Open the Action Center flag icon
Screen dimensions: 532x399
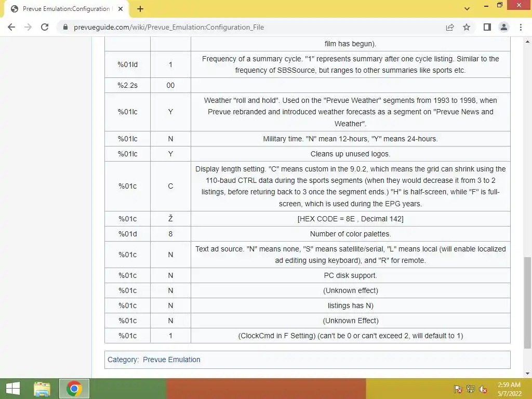[x=458, y=389]
